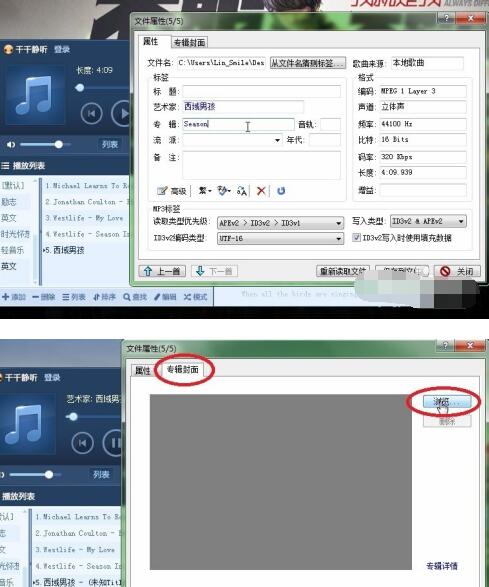489x587 pixels.
Task: Click the letter-case conversion (aA) icon
Action: (x=242, y=191)
